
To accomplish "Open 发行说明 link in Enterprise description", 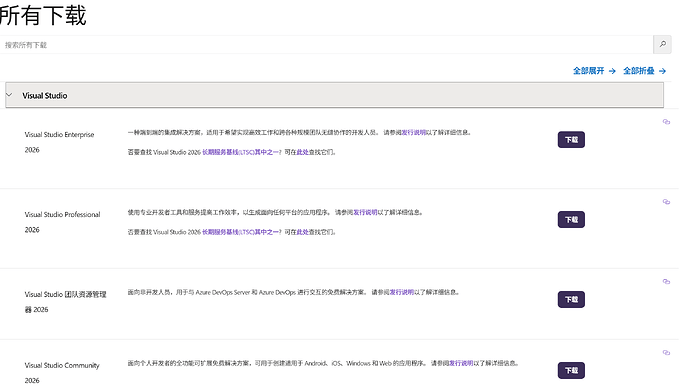I will pyautogui.click(x=414, y=132).
